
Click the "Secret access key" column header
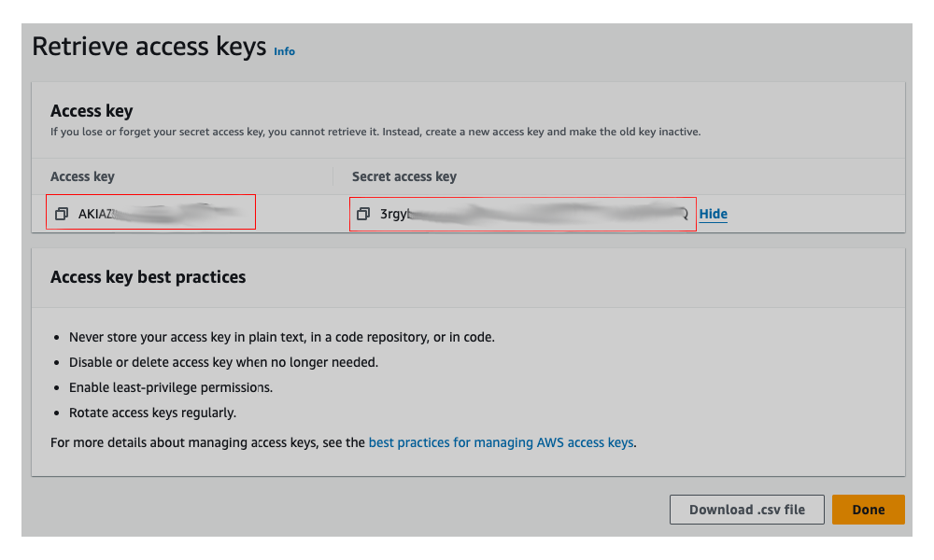pos(403,176)
